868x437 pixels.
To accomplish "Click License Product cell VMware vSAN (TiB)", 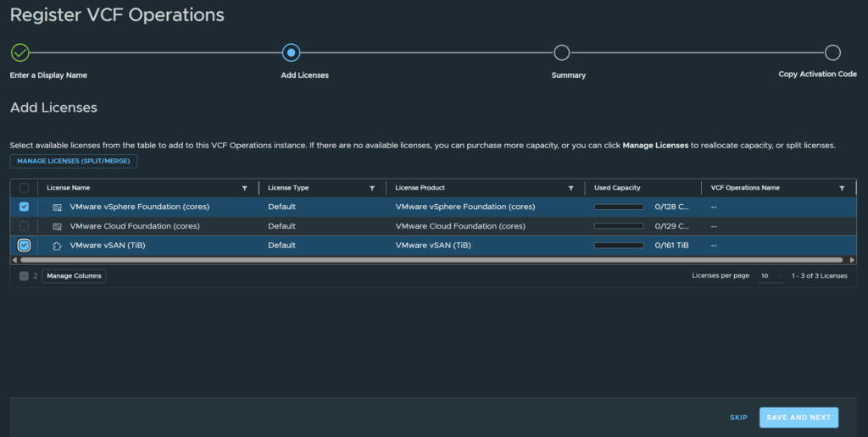I will coord(433,246).
